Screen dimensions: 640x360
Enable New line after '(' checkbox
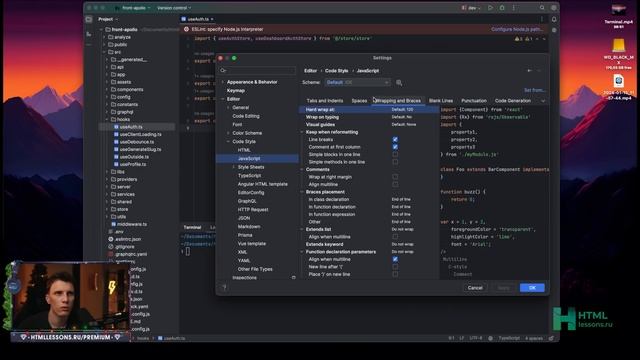(395, 267)
